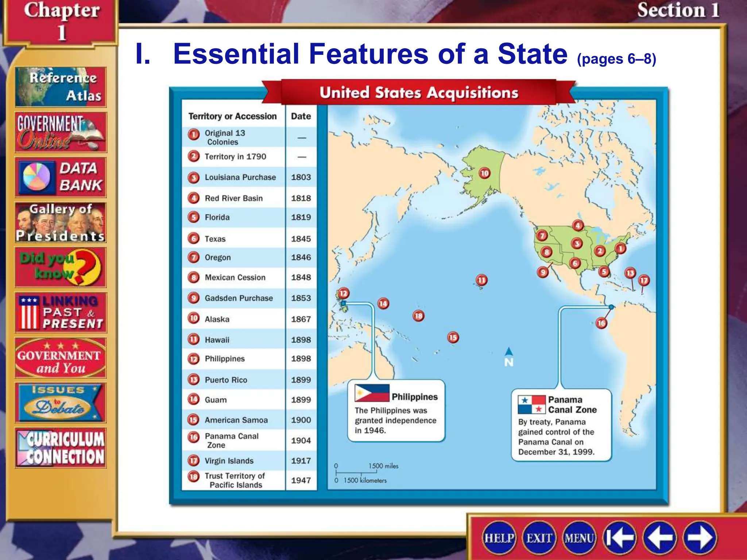The width and height of the screenshot is (747, 560).
Task: Open Government and You section
Action: [x=61, y=358]
